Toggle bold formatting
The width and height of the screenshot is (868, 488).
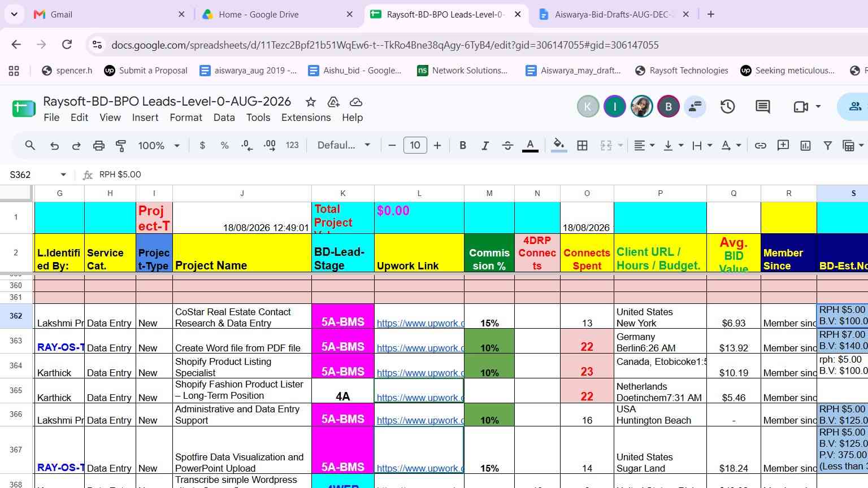463,146
